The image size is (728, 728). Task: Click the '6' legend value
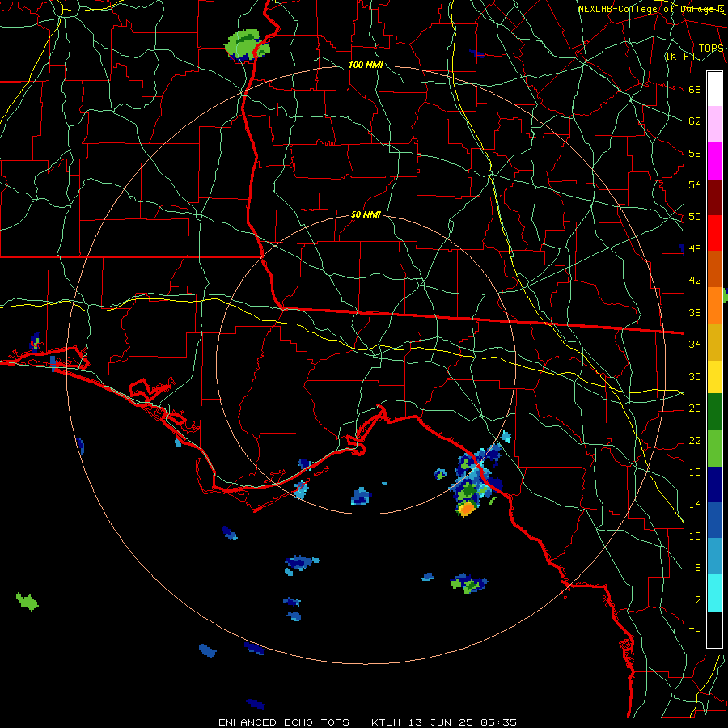tap(697, 568)
